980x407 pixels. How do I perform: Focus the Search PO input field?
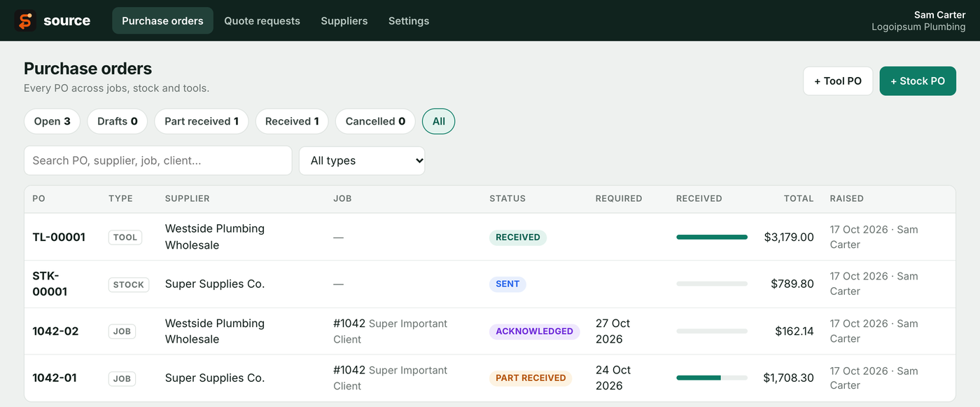tap(157, 160)
